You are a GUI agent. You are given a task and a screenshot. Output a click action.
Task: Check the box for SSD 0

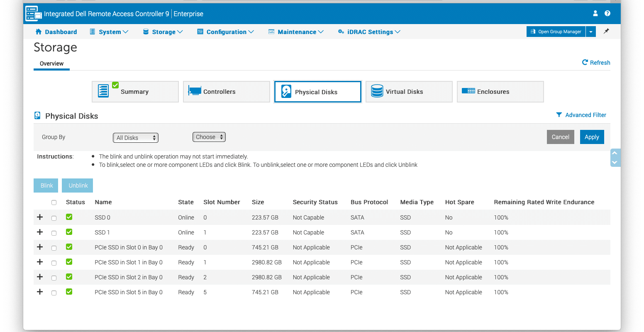(x=54, y=218)
